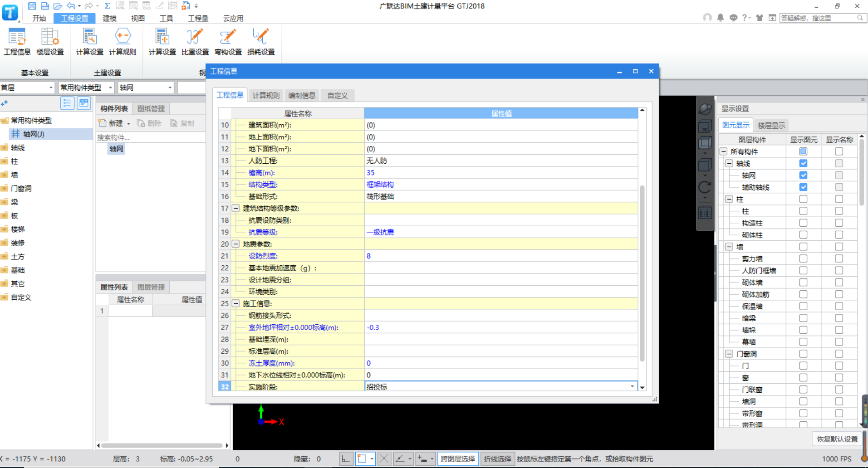Click the crossed-lines snap icon in status bar
Screen dimensions: 868x468
(x=384, y=459)
